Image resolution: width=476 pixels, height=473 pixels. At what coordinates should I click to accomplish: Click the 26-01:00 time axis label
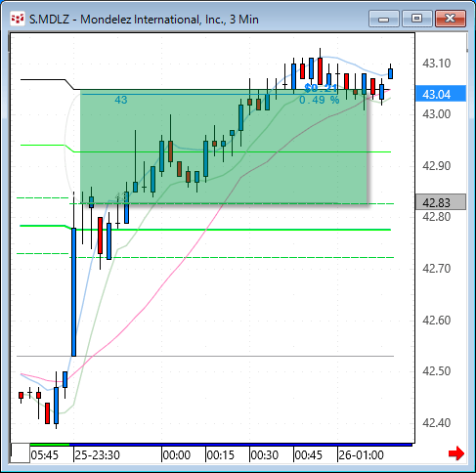(x=361, y=455)
